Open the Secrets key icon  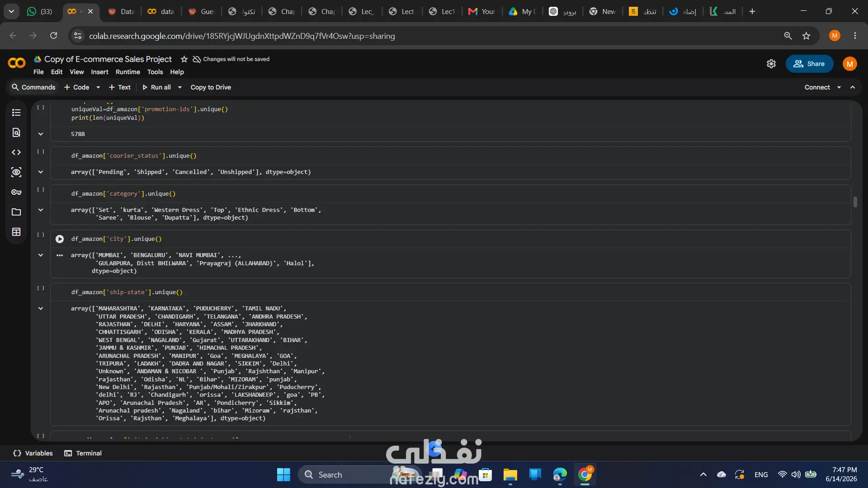16,192
